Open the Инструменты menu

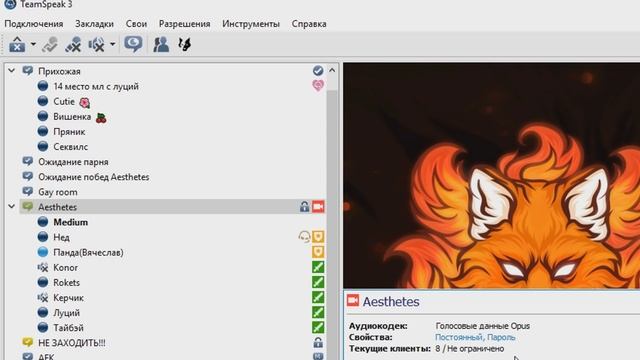click(x=251, y=24)
